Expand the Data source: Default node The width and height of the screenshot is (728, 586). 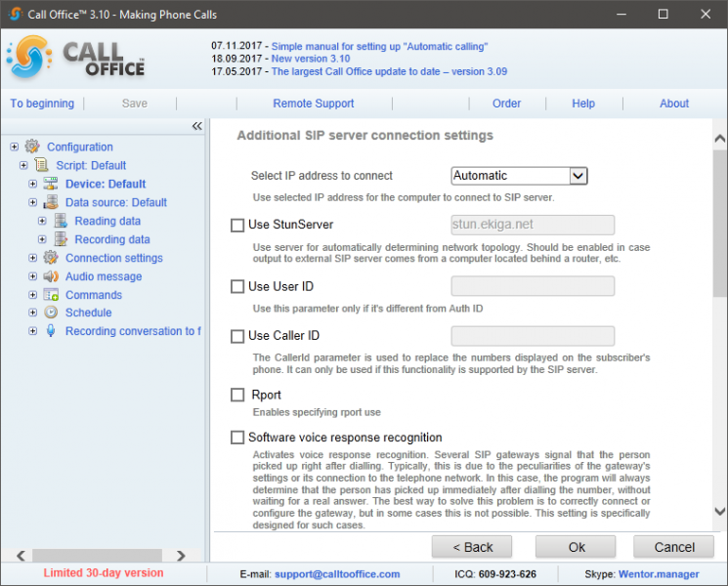click(33, 203)
